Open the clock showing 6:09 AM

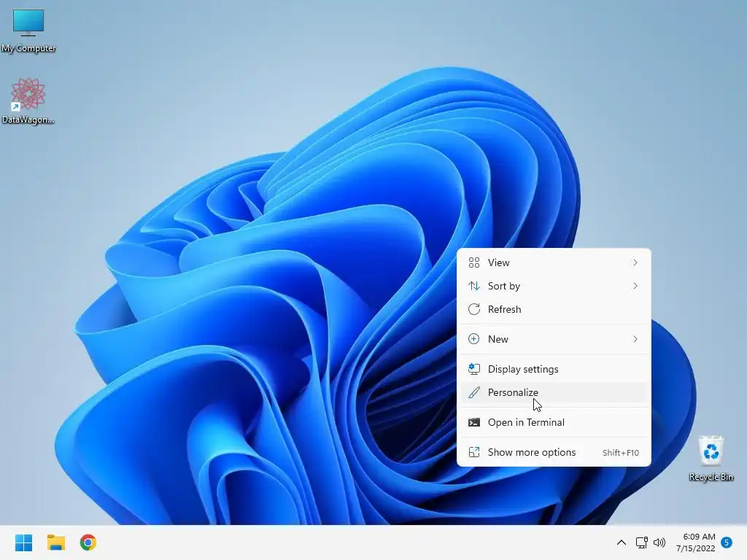pos(695,542)
